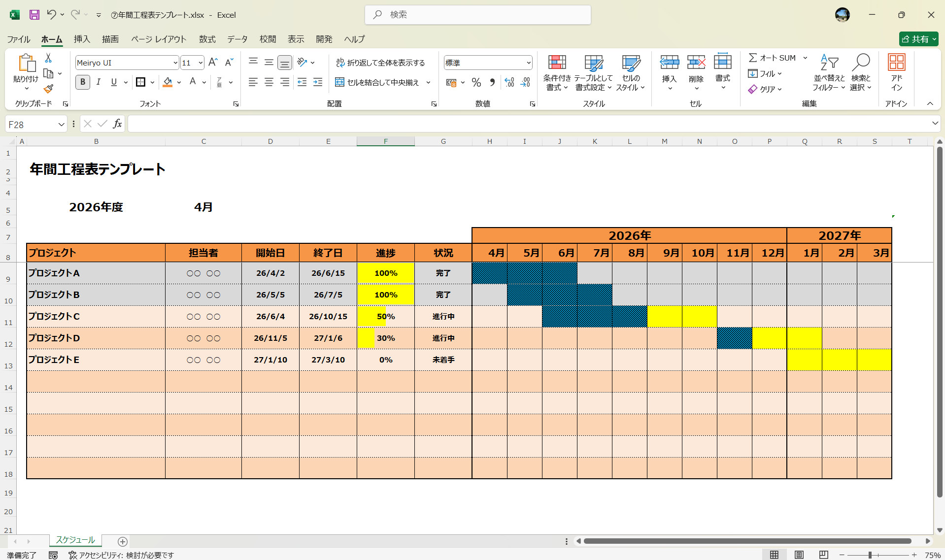Viewport: 945px width, 560px height.
Task: Expand the fill color dropdown arrow
Action: click(x=179, y=82)
